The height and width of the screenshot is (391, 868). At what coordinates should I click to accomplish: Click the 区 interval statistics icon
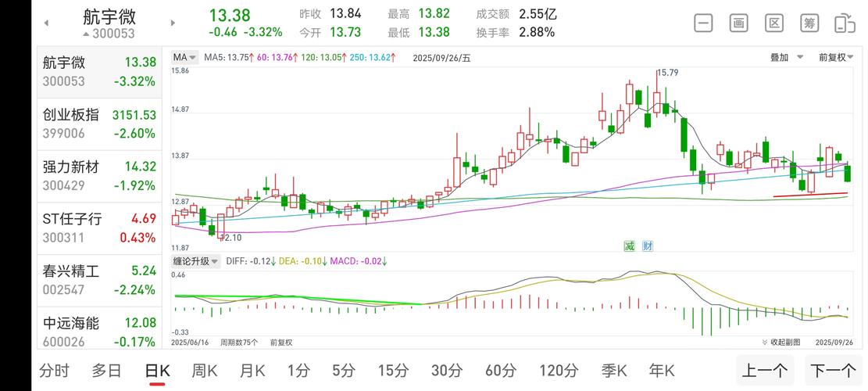(773, 23)
